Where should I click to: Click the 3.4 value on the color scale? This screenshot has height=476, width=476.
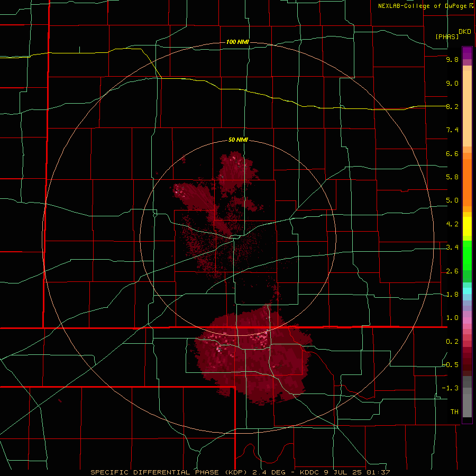452,248
